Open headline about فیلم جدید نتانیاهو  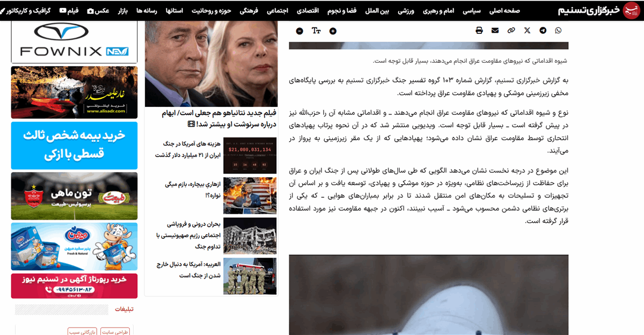[211, 118]
